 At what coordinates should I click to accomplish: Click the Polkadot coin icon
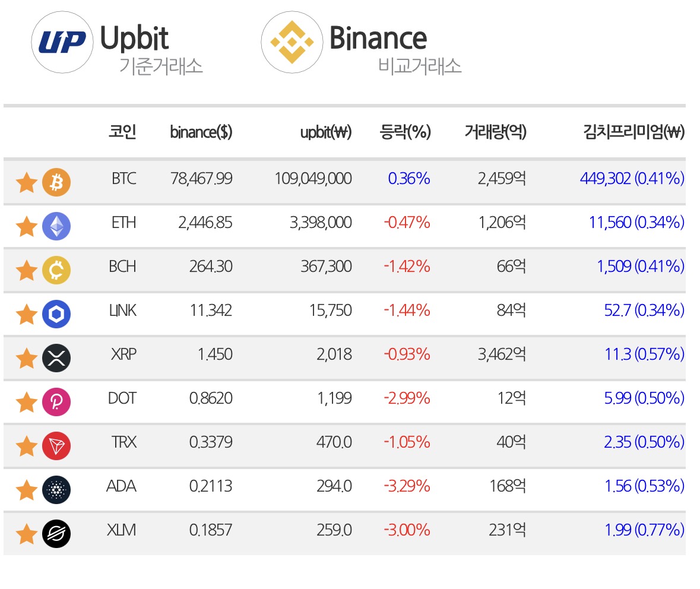56,402
